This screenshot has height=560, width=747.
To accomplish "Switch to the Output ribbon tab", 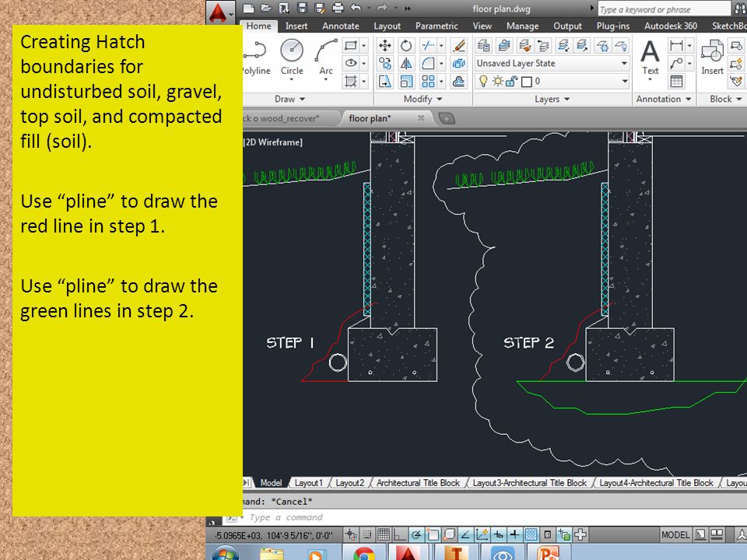I will point(567,26).
